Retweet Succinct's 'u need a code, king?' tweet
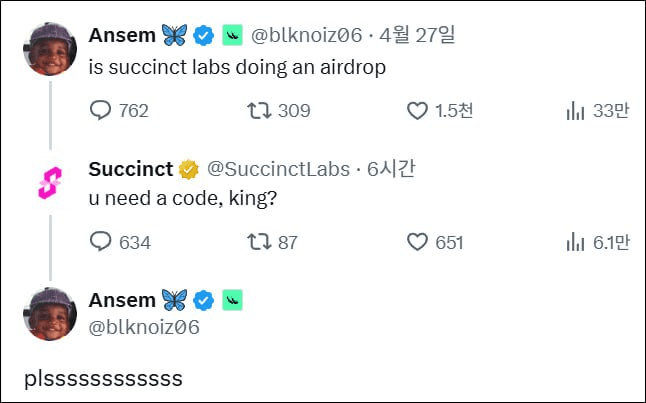 (259, 241)
